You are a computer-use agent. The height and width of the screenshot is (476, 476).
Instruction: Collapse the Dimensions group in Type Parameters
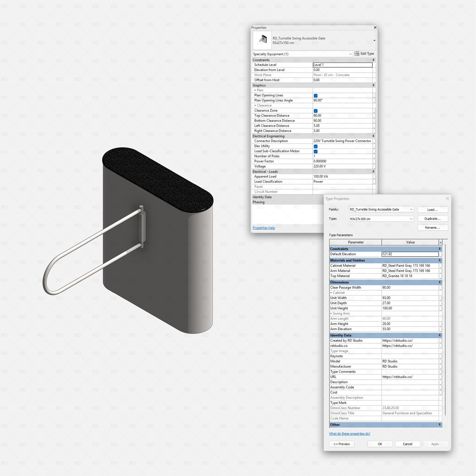pyautogui.click(x=440, y=282)
